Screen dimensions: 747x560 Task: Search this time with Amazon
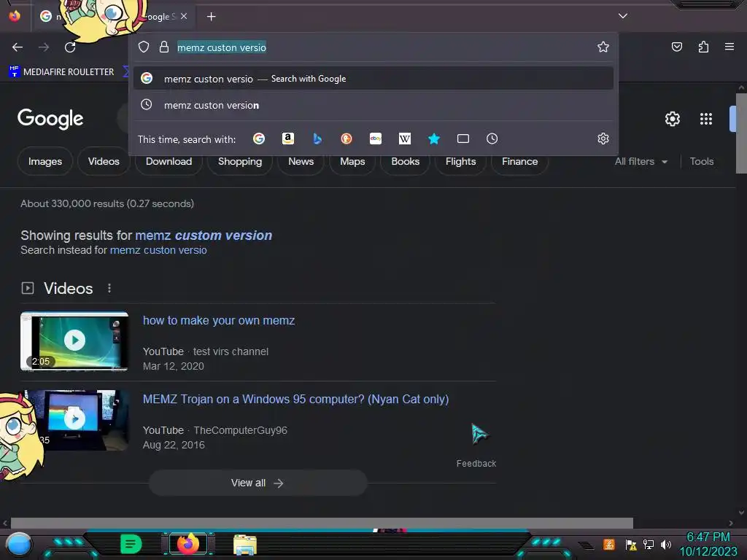click(x=287, y=139)
